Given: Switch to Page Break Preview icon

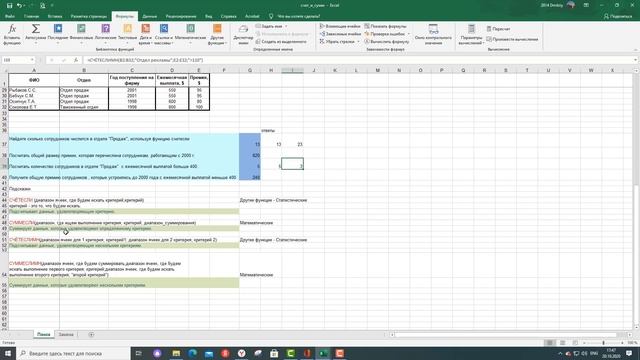Looking at the screenshot, I should click(x=575, y=343).
